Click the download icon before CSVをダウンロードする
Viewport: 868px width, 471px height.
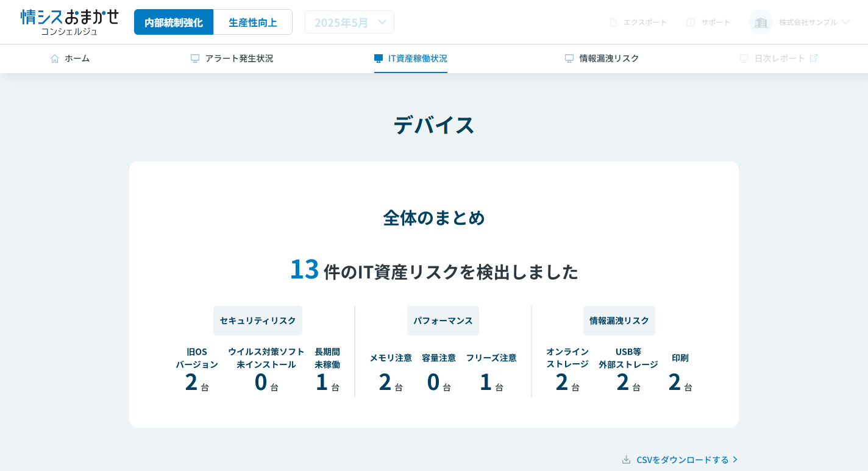pos(626,459)
